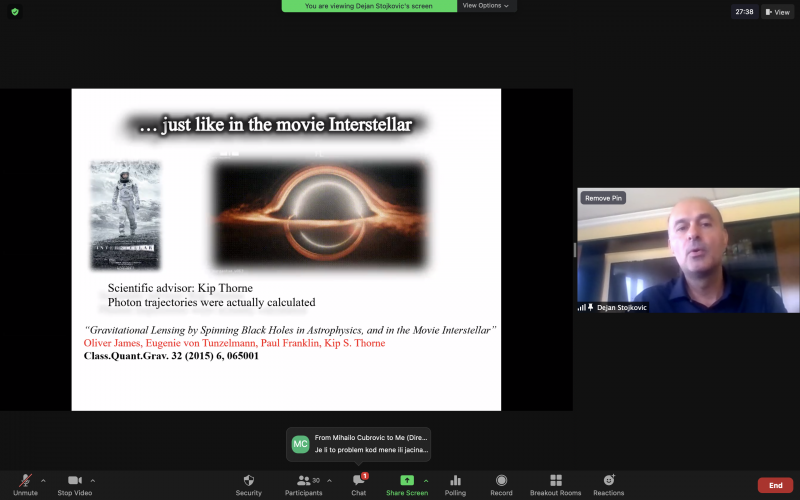Click the meeting timer 27:38
Screen dimensions: 800x500
744,12
